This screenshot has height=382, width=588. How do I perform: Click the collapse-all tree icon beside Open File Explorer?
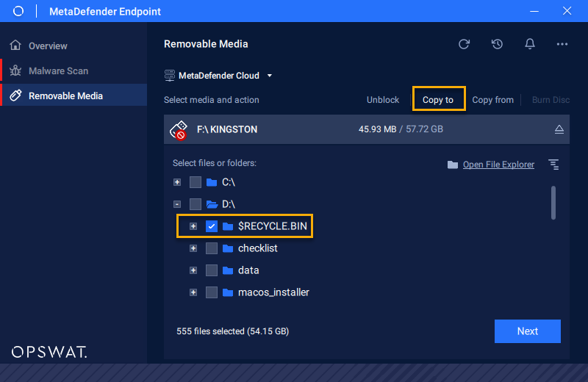tap(554, 165)
